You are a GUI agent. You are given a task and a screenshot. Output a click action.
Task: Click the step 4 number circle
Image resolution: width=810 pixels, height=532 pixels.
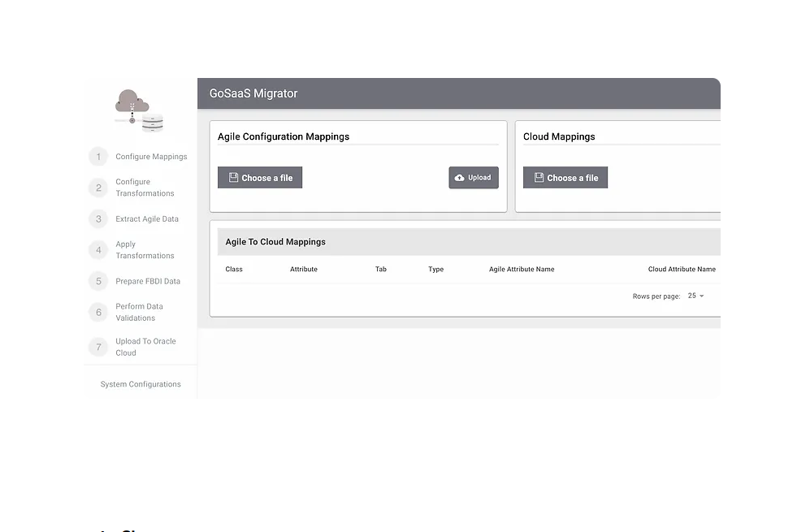pyautogui.click(x=98, y=250)
